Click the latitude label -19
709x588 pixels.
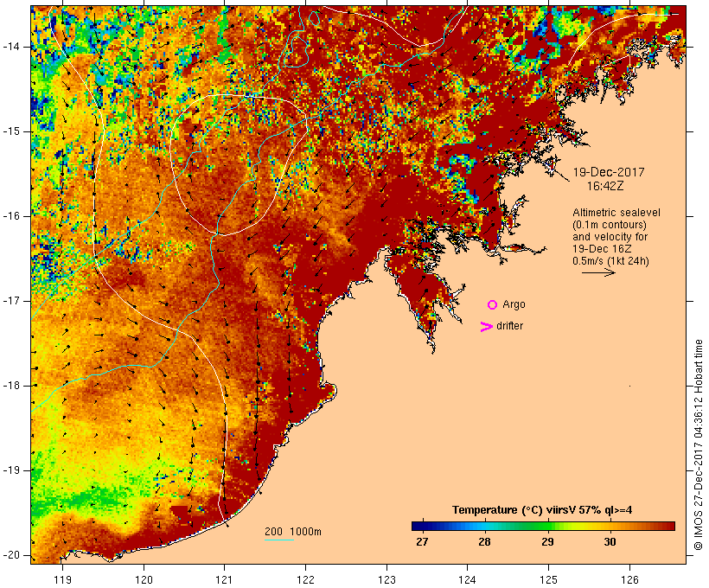coord(11,470)
